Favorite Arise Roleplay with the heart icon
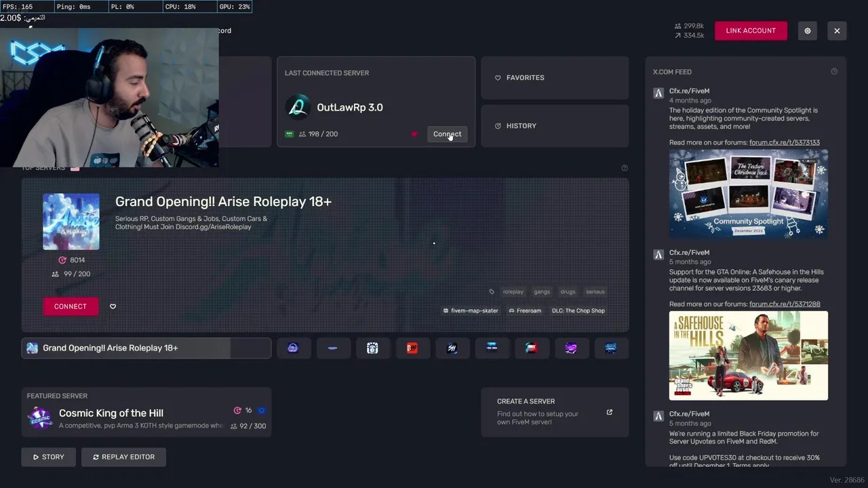868x488 pixels. pos(113,306)
